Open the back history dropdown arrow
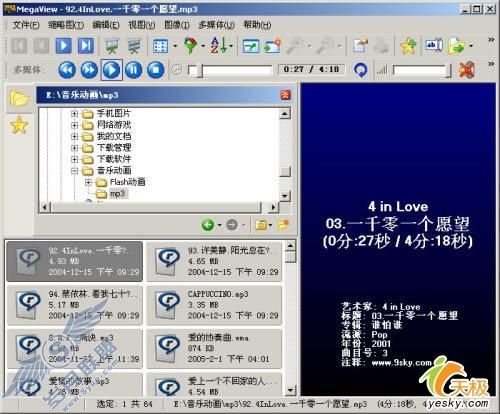The image size is (500, 414). (219, 225)
